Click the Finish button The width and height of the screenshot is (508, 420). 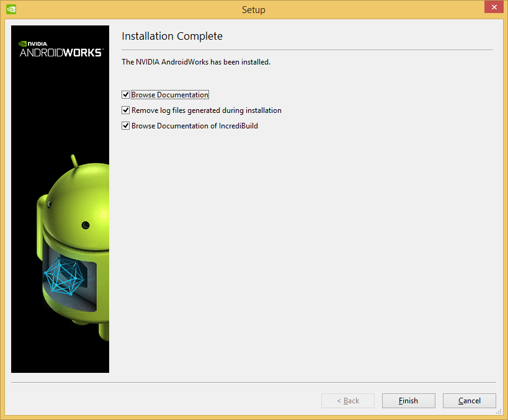click(x=408, y=401)
